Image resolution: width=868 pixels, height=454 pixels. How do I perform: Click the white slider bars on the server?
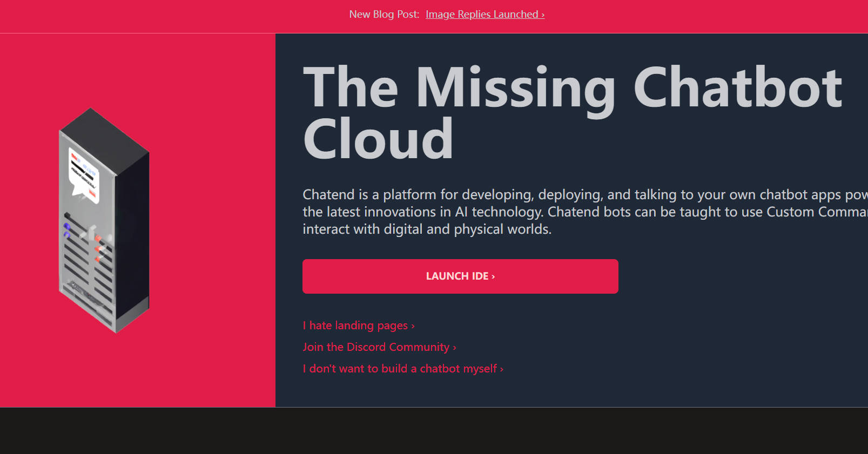92,232
